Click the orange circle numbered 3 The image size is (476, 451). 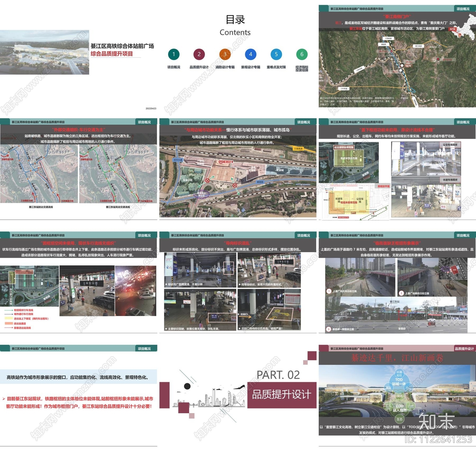(225, 54)
